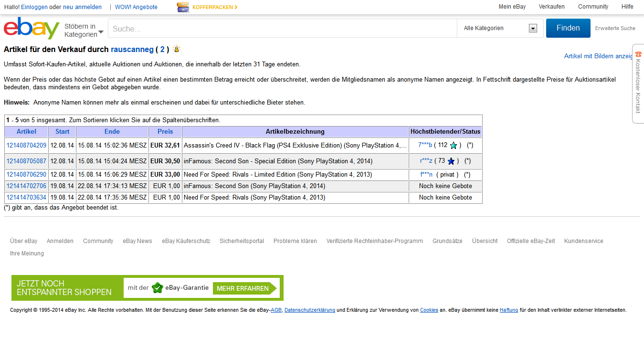Open the Datenschutzerklärung link
The height and width of the screenshot is (338, 644).
[x=310, y=310]
